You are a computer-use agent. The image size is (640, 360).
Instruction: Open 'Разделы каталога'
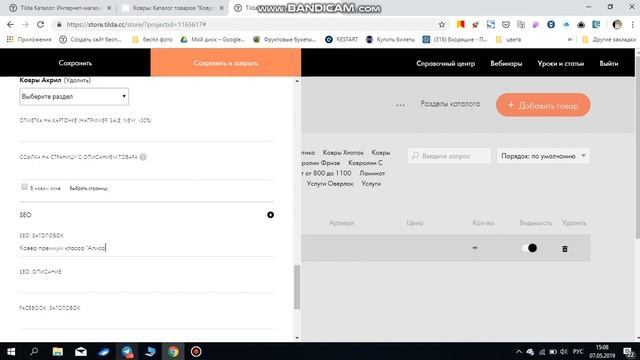[x=450, y=104]
